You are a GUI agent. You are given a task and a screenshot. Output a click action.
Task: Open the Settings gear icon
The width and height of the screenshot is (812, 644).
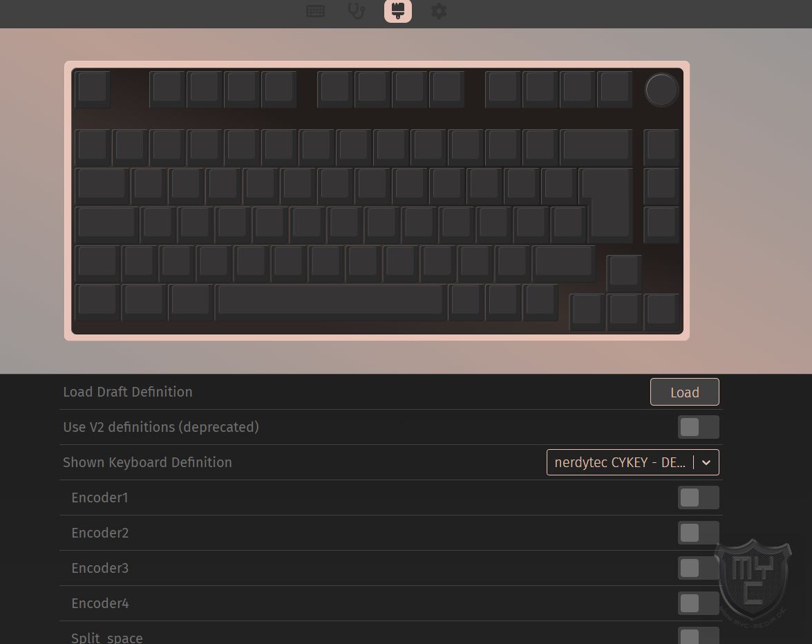pos(439,11)
